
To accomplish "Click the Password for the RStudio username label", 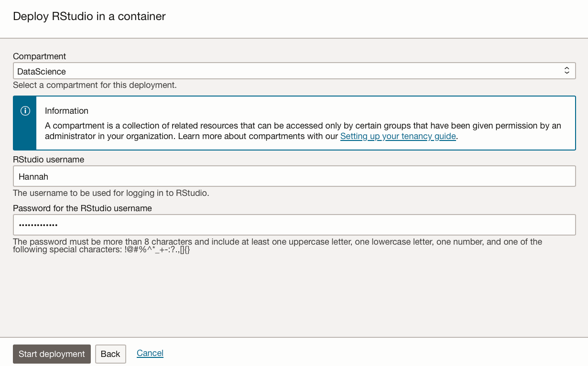I will coord(82,208).
